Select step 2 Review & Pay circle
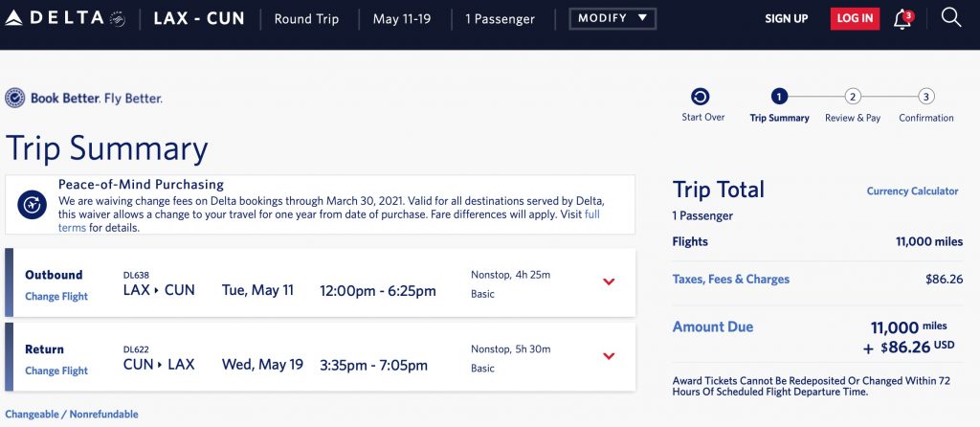The height and width of the screenshot is (427, 980). pos(853,97)
